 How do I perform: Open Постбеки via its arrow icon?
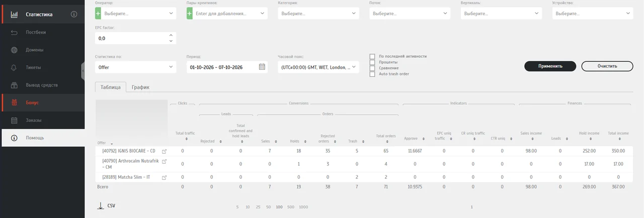click(x=15, y=32)
